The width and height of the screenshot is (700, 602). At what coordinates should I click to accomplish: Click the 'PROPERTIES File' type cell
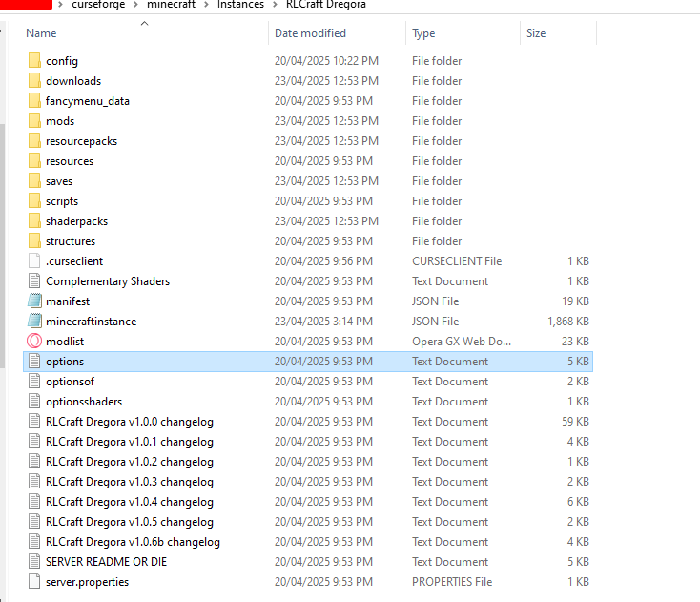[452, 581]
